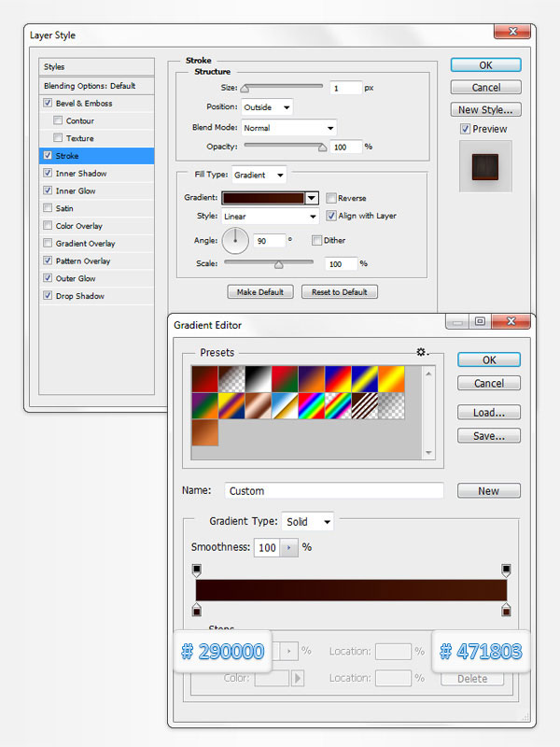Screen dimensions: 560x747
Task: Open the stroke Position dropdown
Action: [267, 107]
